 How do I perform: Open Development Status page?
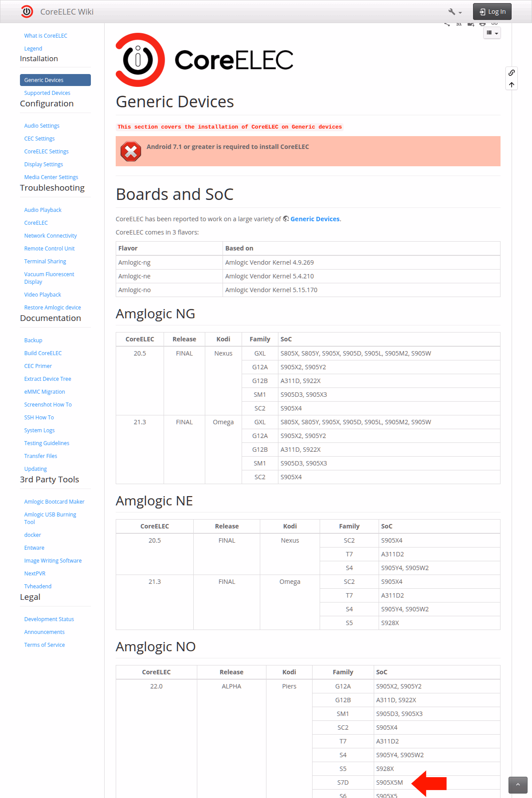click(x=49, y=619)
